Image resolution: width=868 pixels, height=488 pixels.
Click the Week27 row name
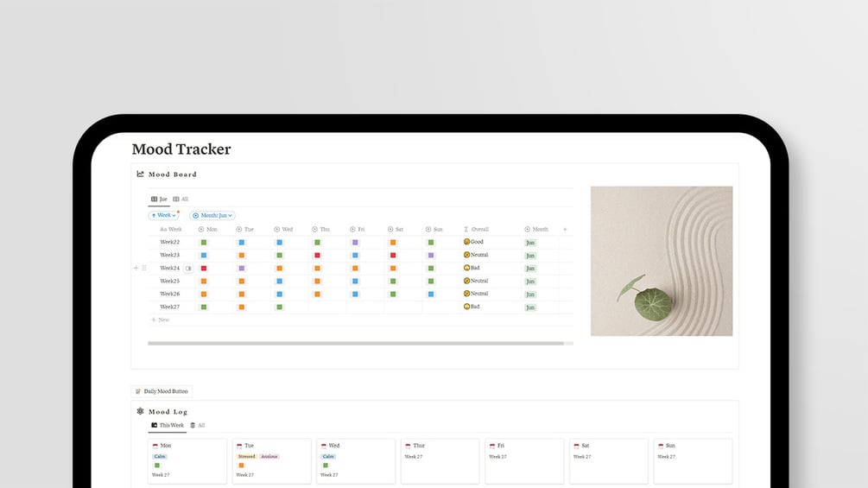[x=170, y=307]
